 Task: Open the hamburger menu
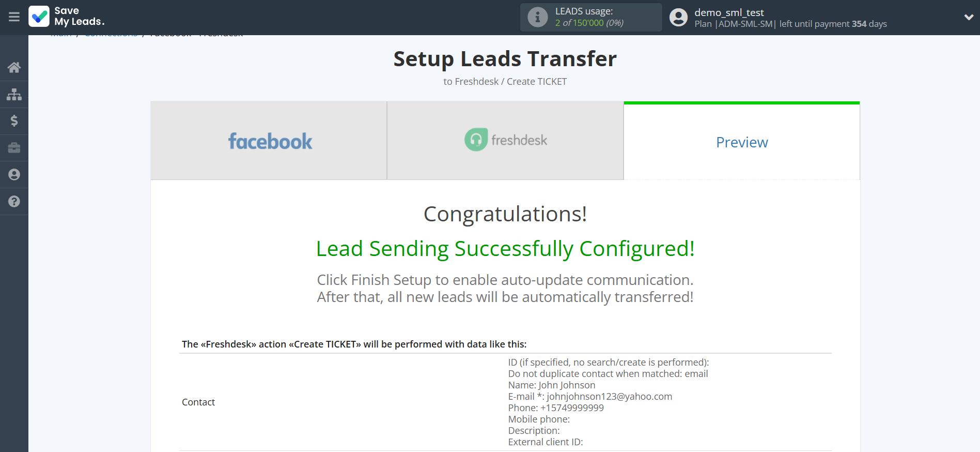(14, 17)
